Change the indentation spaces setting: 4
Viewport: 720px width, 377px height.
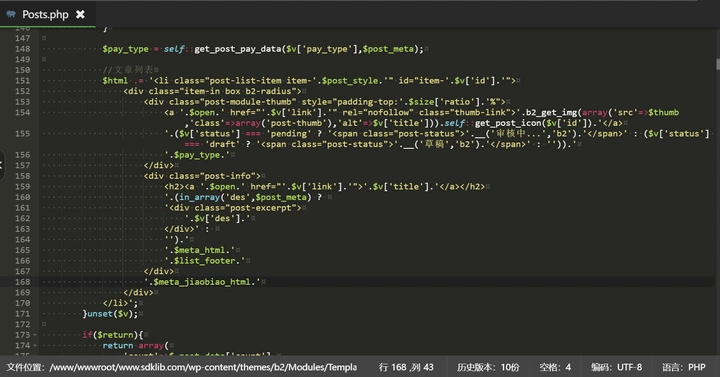(x=555, y=367)
